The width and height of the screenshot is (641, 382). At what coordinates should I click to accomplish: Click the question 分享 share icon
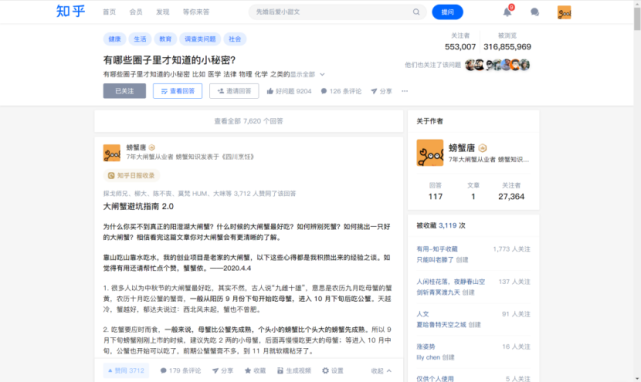pyautogui.click(x=374, y=91)
